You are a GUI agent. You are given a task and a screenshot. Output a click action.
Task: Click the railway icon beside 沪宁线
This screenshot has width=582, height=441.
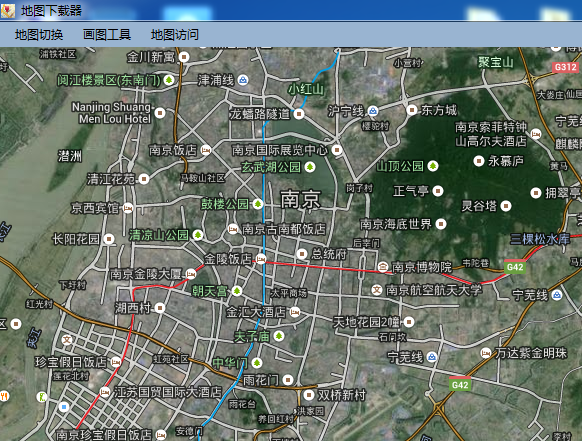(373, 111)
